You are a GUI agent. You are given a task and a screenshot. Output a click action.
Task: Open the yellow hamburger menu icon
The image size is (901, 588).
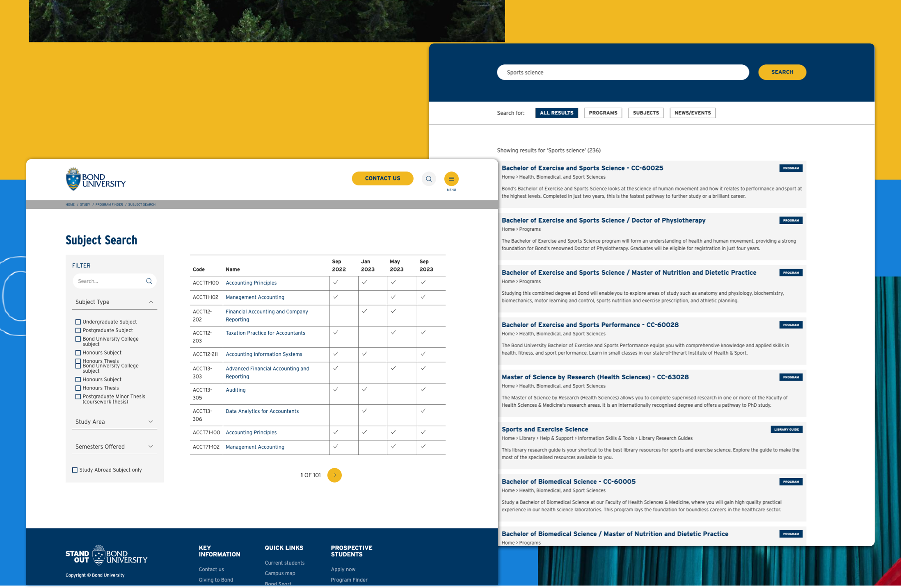pos(451,179)
